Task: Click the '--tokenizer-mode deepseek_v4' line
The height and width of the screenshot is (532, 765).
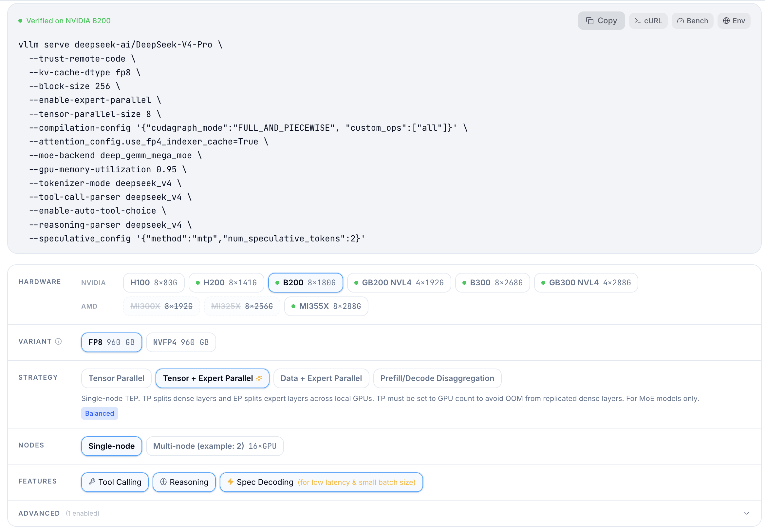Action: tap(105, 183)
